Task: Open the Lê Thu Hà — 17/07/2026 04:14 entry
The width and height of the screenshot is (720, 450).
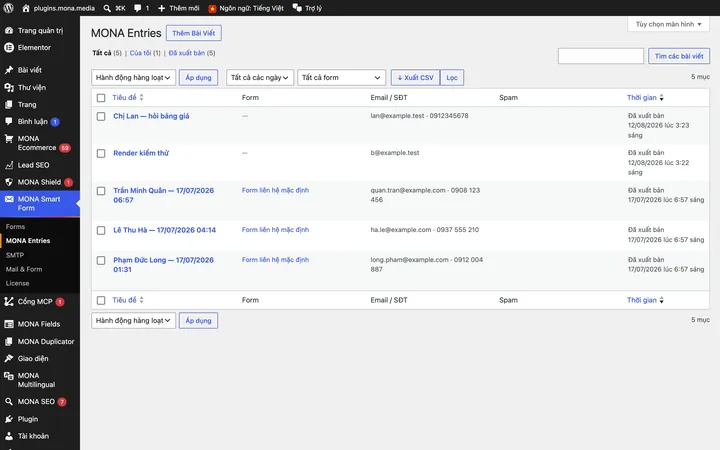Action: (x=164, y=230)
